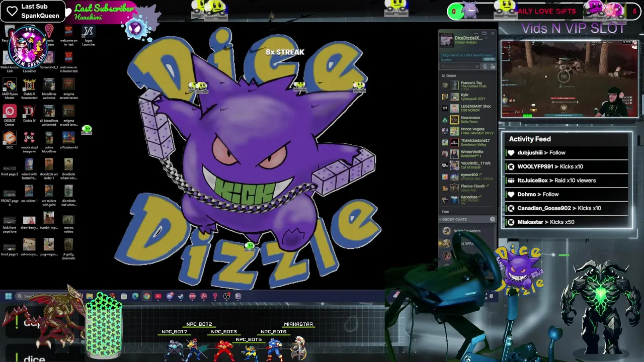Viewport: 644px width, 362px height.
Task: Open Google Chrome from the taskbar
Action: pyautogui.click(x=146, y=296)
